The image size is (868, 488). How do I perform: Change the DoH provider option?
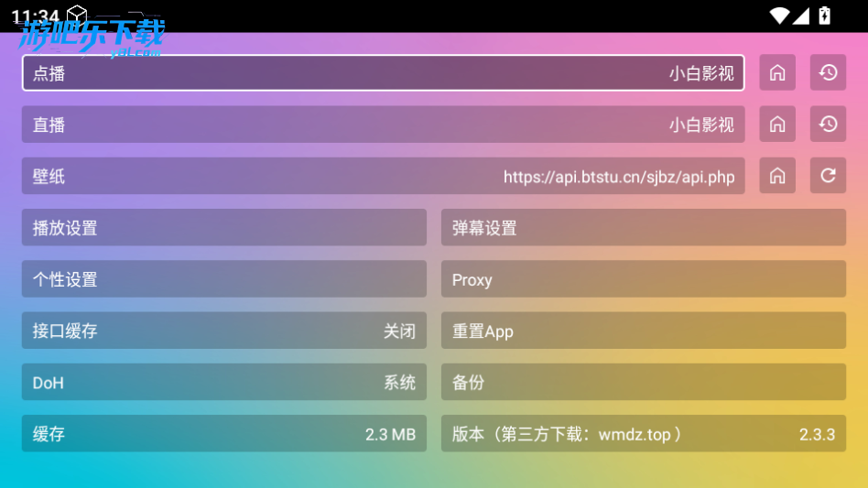pos(224,382)
